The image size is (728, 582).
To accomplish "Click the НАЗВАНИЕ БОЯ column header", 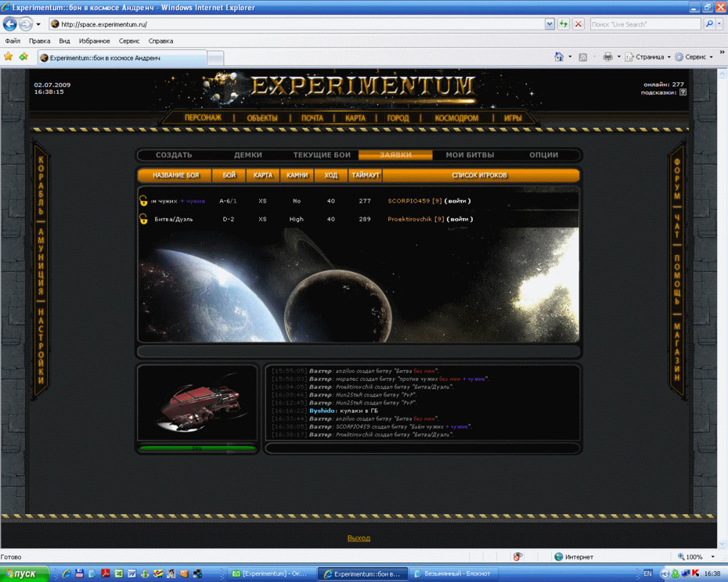I will tap(175, 175).
